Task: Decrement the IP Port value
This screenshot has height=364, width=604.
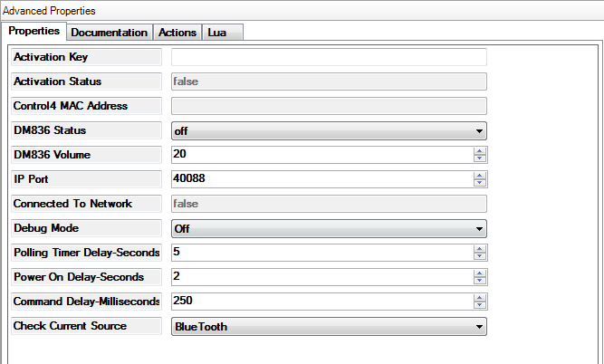Action: (479, 183)
